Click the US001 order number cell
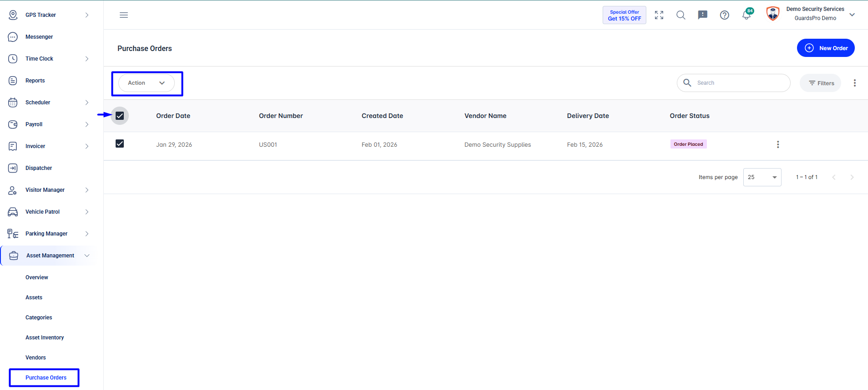 (268, 144)
